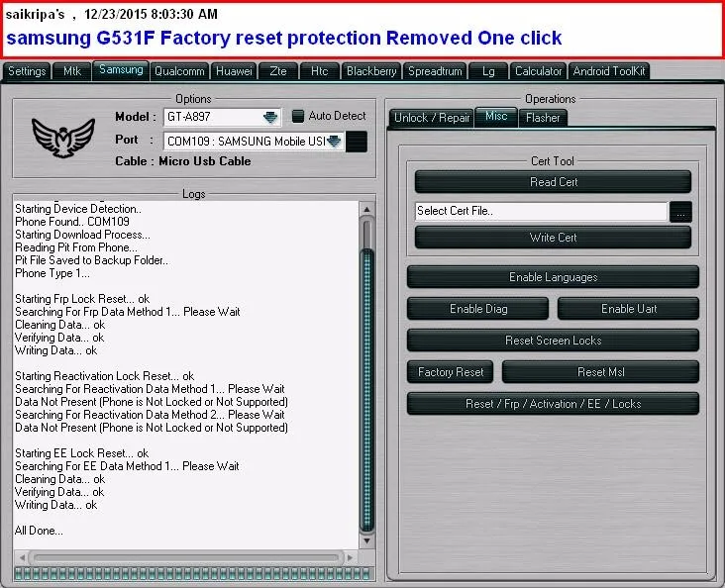
Task: Click the 'All Done...' log line
Action: [x=39, y=531]
